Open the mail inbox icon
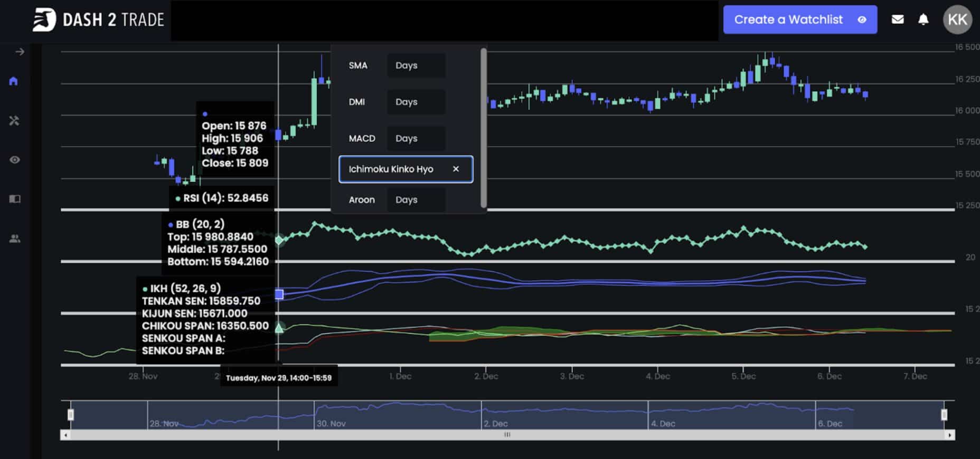This screenshot has width=980, height=459. tap(898, 20)
